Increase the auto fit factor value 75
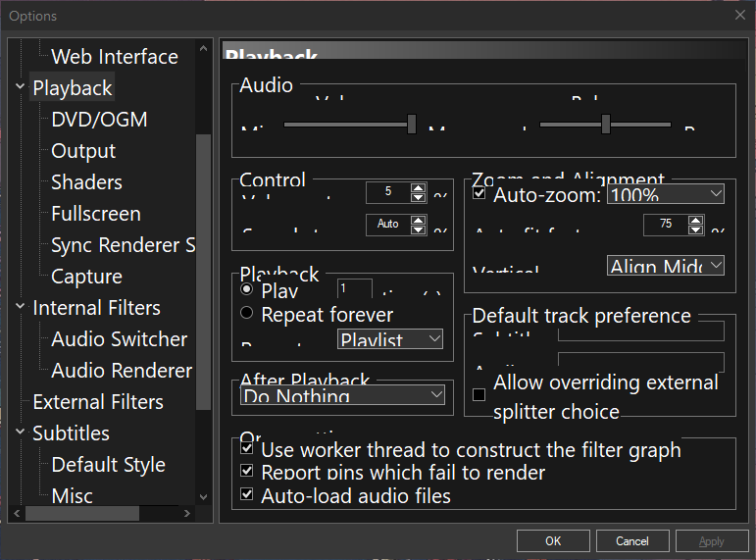Screen dimensions: 756x560 tap(695, 220)
